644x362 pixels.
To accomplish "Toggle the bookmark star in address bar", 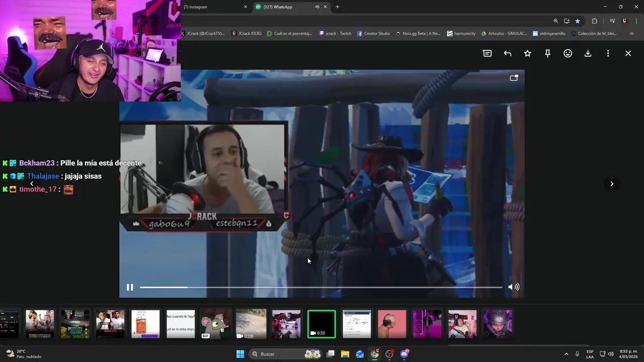I will (577, 21).
